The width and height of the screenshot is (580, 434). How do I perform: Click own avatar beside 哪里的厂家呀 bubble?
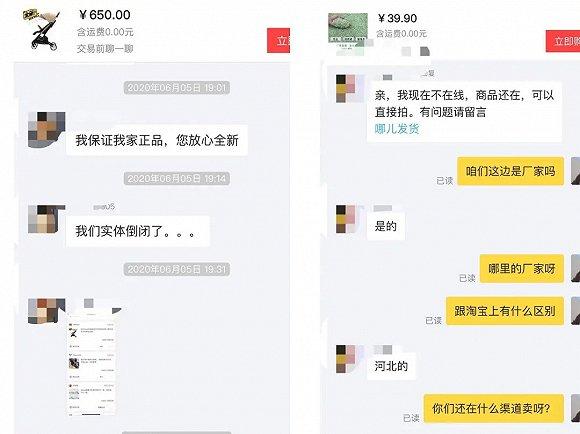tap(575, 268)
